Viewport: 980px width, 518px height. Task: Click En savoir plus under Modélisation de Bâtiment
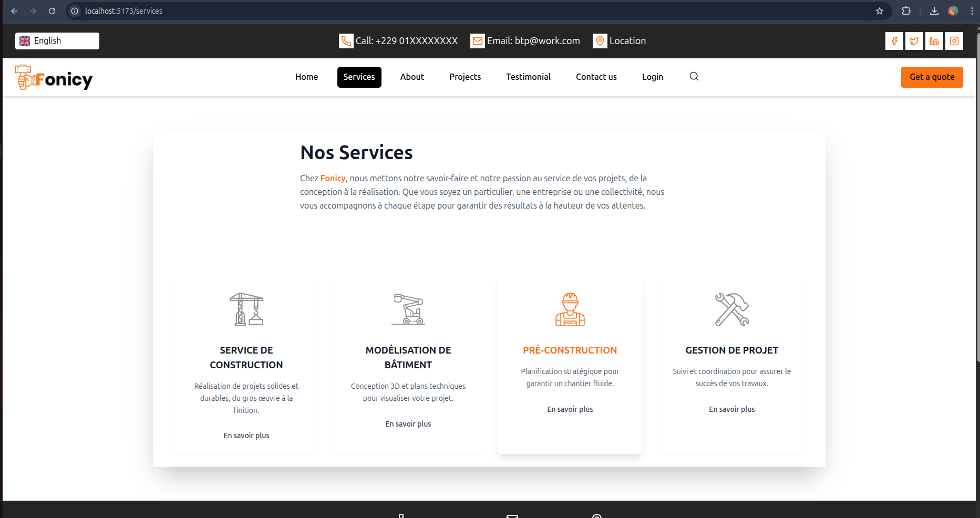[x=408, y=424]
